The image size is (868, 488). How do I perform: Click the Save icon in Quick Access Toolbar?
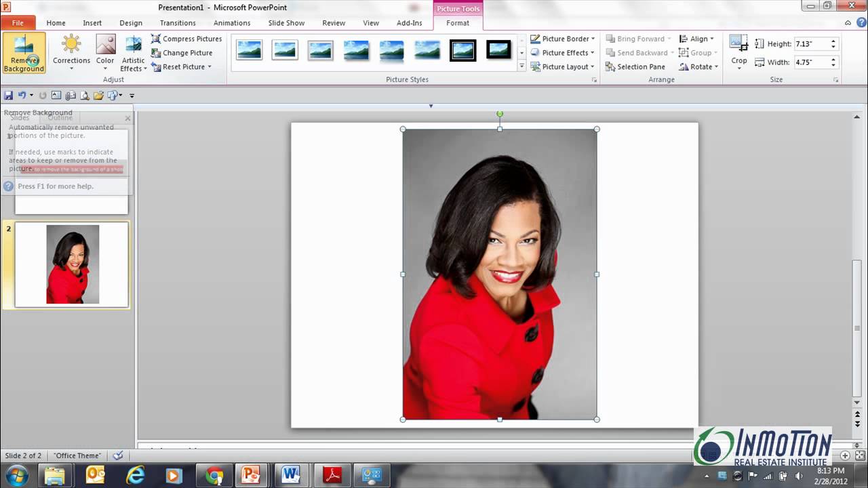coord(9,96)
